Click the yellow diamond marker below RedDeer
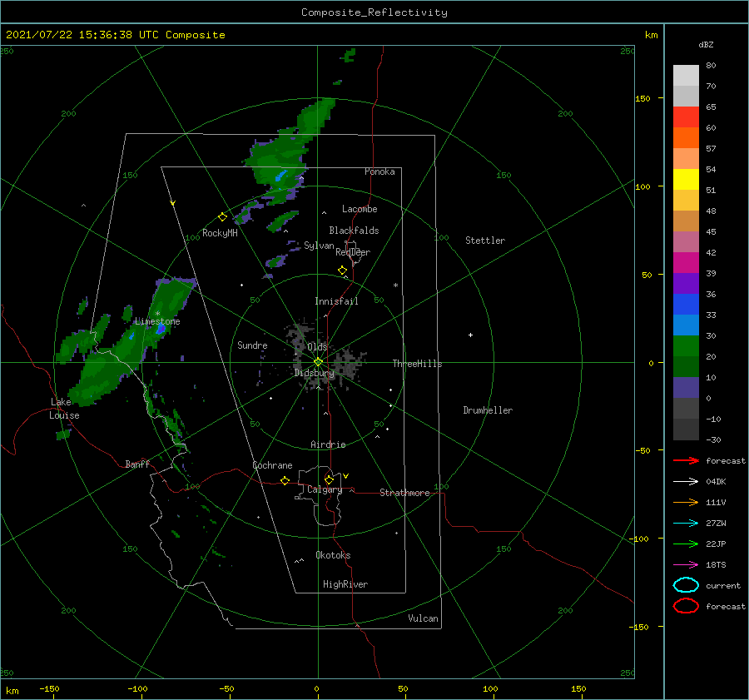The height and width of the screenshot is (700, 749). click(342, 270)
